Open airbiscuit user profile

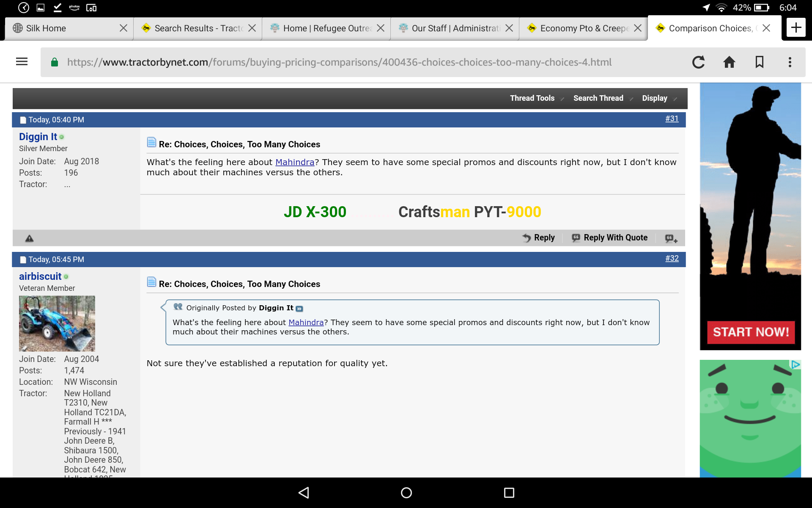[40, 276]
